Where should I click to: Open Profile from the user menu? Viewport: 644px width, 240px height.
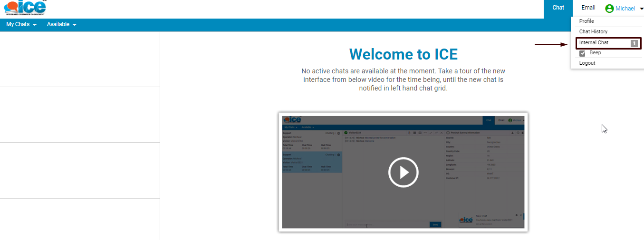tap(586, 21)
